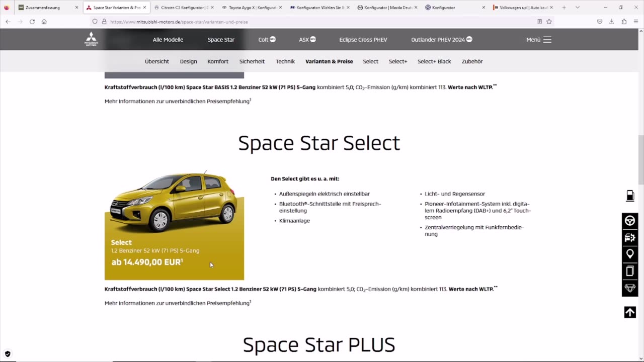The width and height of the screenshot is (644, 362).
Task: Click the steering wheel test drive icon
Action: 630,221
